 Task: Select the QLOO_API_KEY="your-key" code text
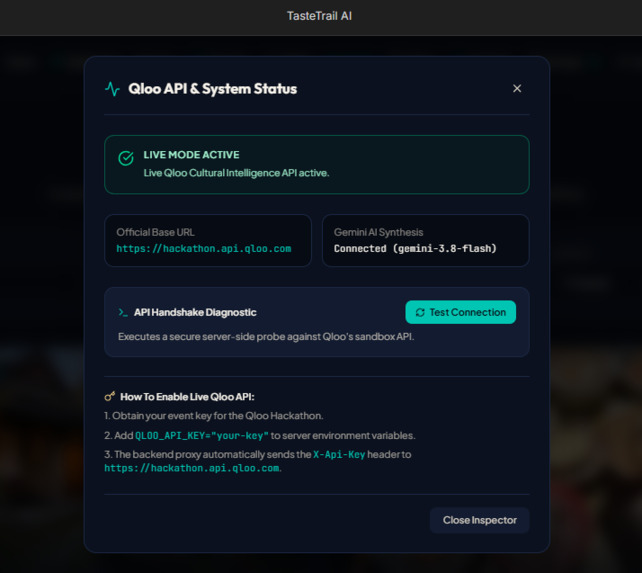(202, 435)
